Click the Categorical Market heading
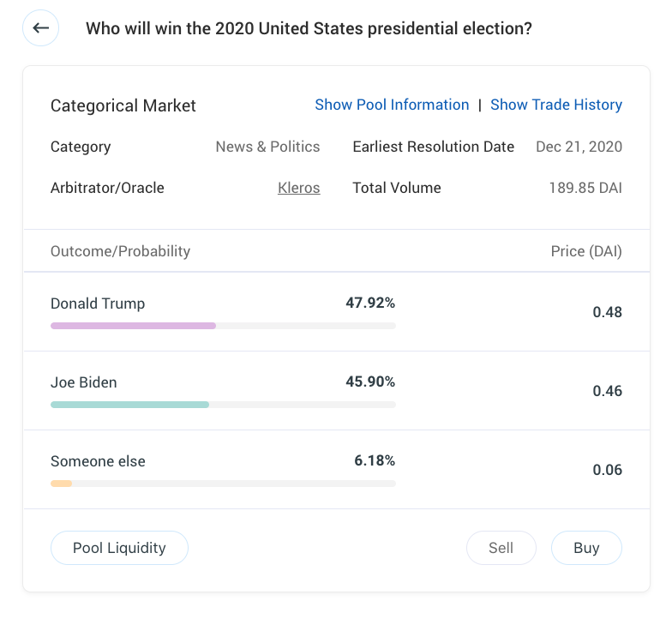The height and width of the screenshot is (619, 672). pos(123,105)
